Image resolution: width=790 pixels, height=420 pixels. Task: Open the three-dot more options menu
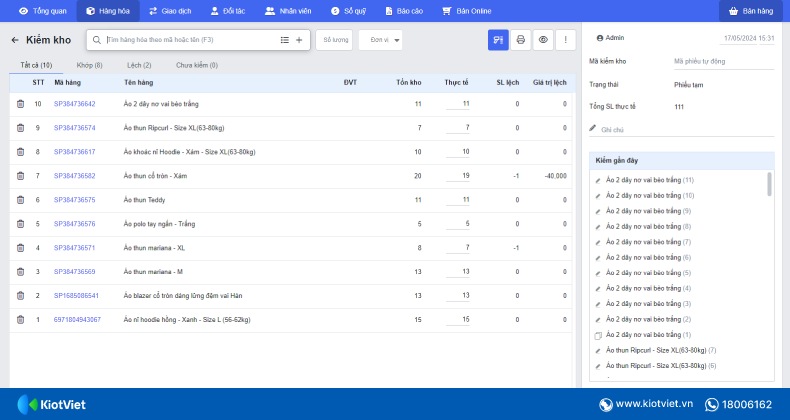click(x=565, y=40)
